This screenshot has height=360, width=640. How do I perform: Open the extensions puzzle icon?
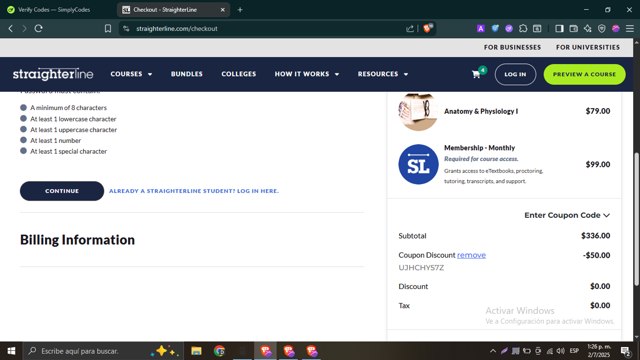523,28
